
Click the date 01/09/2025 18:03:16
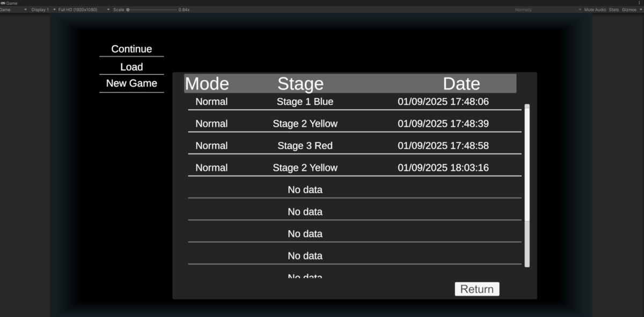pyautogui.click(x=443, y=167)
